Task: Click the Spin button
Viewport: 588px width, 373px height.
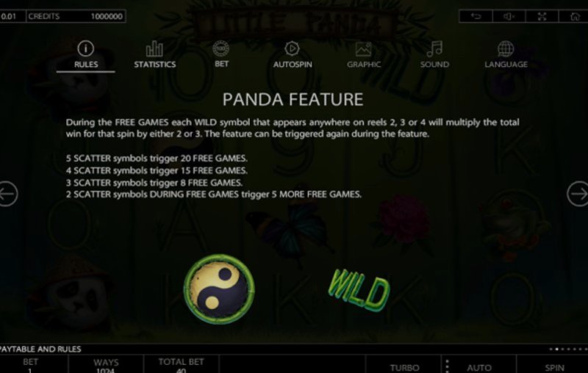Action: click(x=553, y=366)
